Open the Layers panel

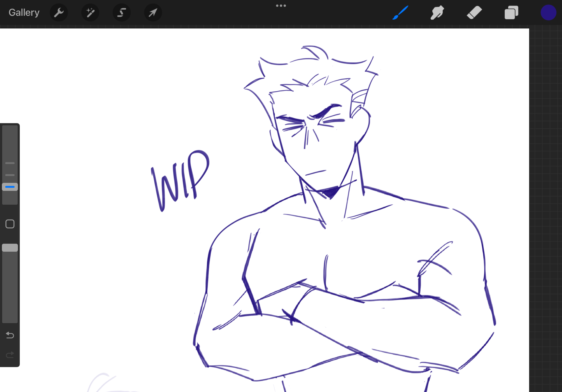click(511, 13)
